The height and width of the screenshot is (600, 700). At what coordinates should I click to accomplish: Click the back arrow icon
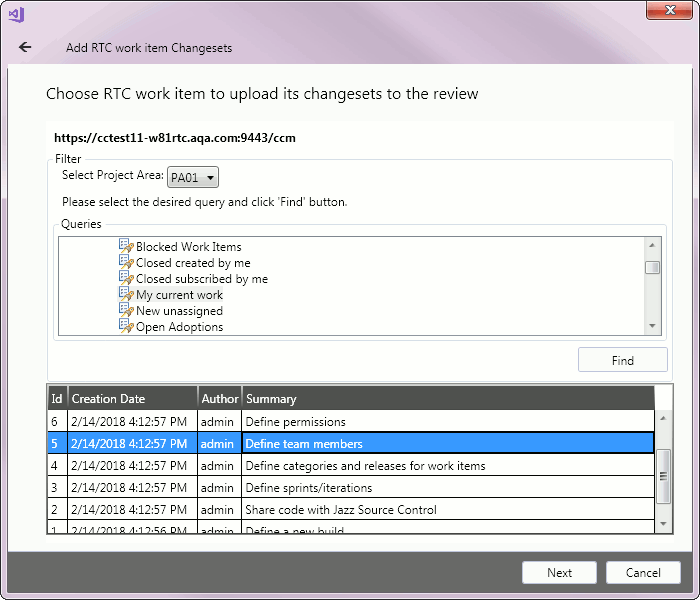(x=25, y=47)
